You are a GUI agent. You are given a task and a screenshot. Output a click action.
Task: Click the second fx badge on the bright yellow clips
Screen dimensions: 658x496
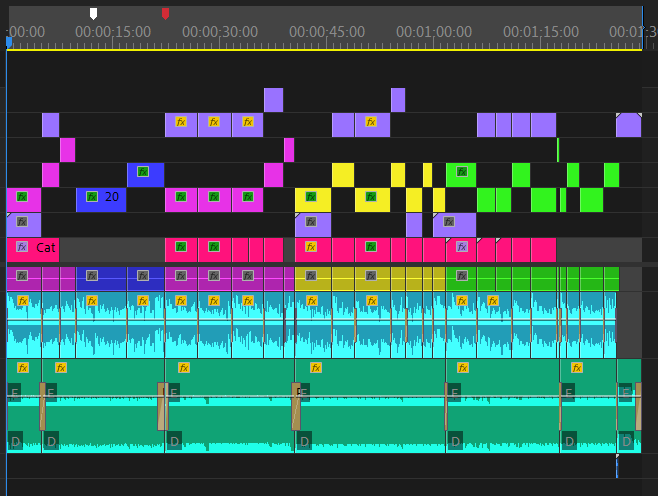[371, 196]
